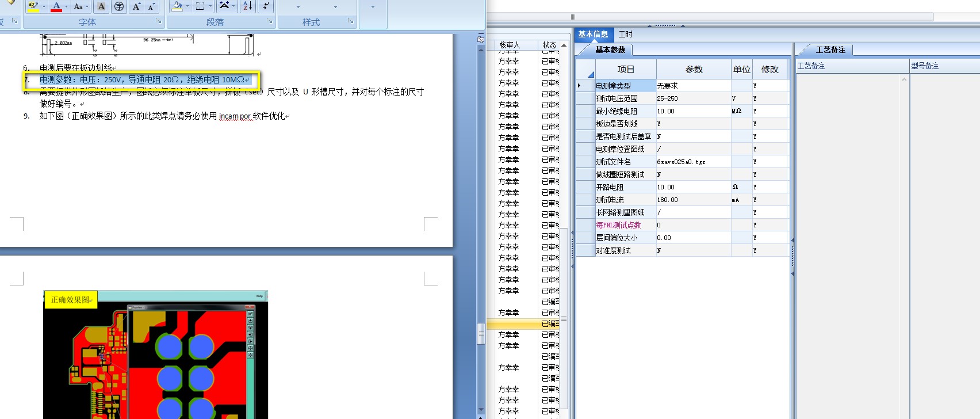980x419 pixels.
Task: Apply the yellow text highlight color
Action: (x=33, y=6)
